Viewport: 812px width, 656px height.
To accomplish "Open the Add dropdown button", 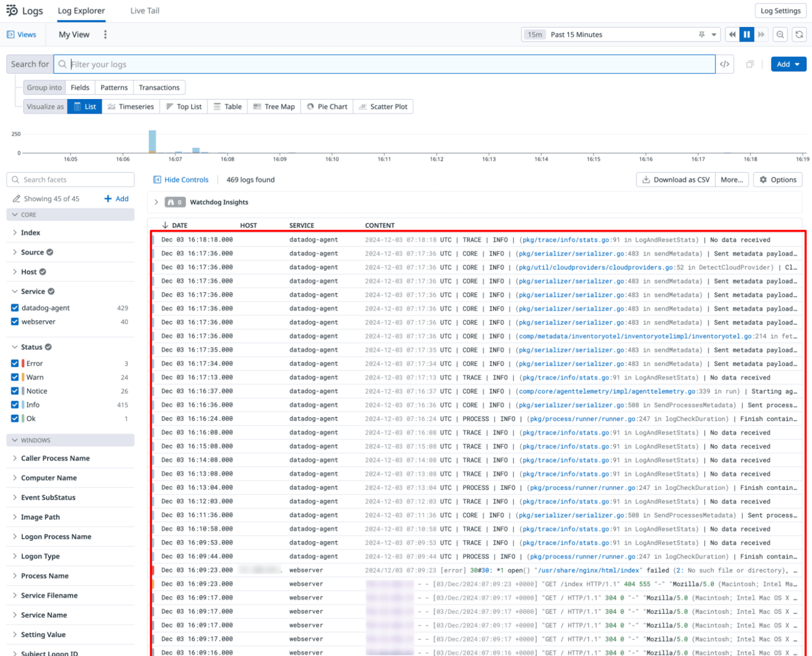I will pyautogui.click(x=788, y=64).
